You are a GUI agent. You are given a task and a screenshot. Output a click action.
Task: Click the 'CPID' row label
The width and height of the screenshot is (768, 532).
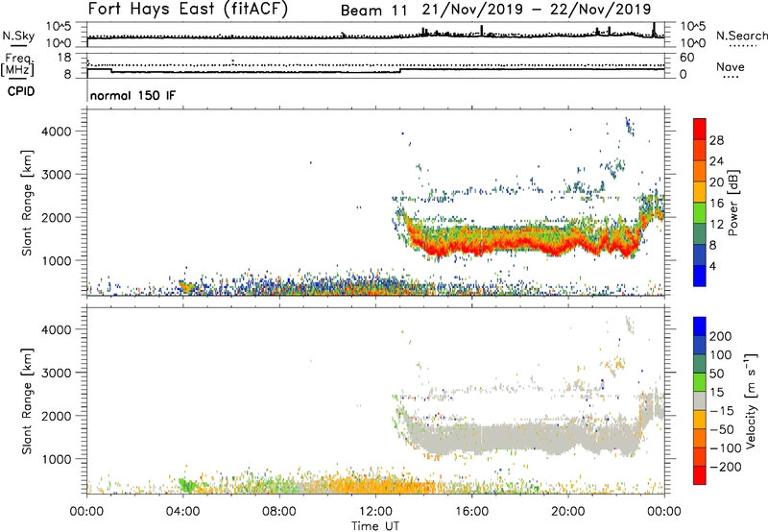[21, 91]
